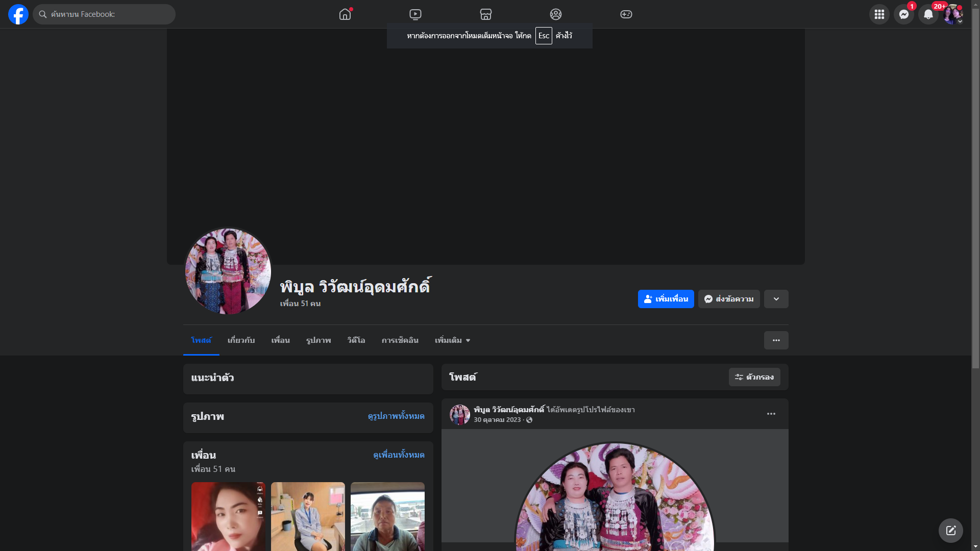Click the Facebook logo icon

click(18, 14)
